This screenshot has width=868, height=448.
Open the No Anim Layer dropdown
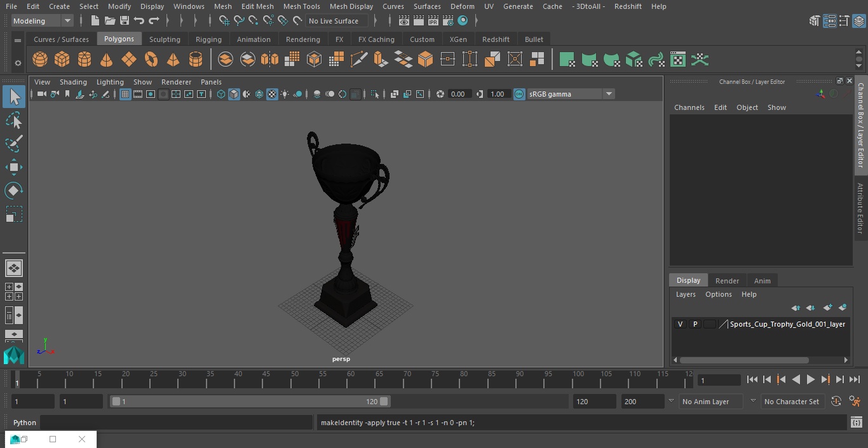tap(712, 402)
